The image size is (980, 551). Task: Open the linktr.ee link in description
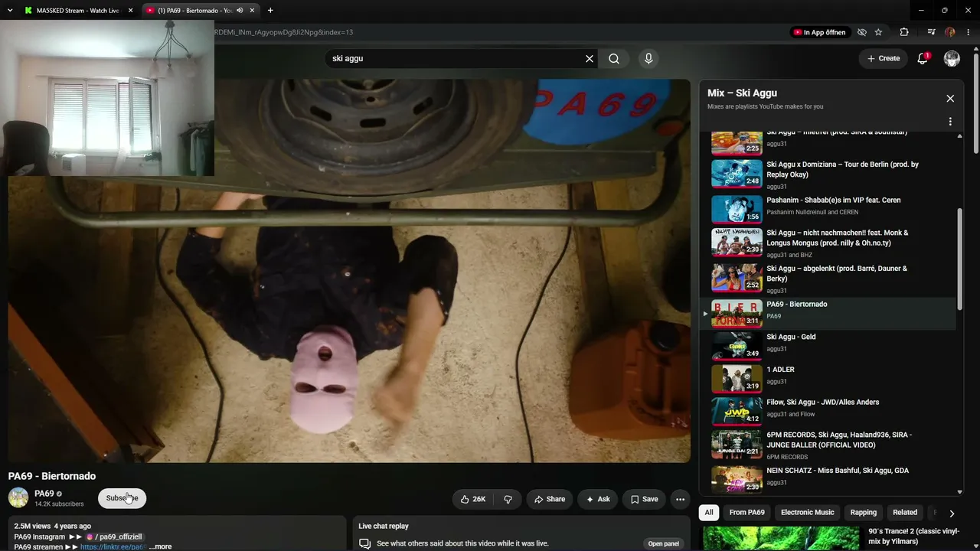113,546
